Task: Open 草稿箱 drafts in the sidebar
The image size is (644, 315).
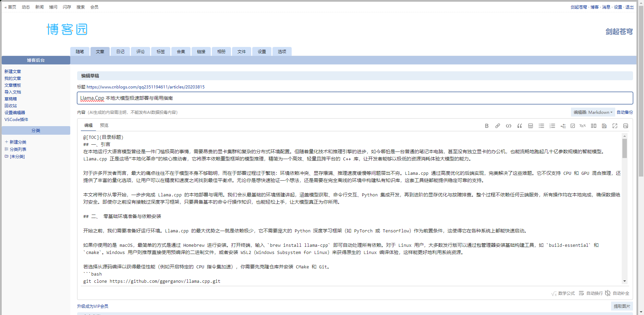Action: pyautogui.click(x=11, y=99)
